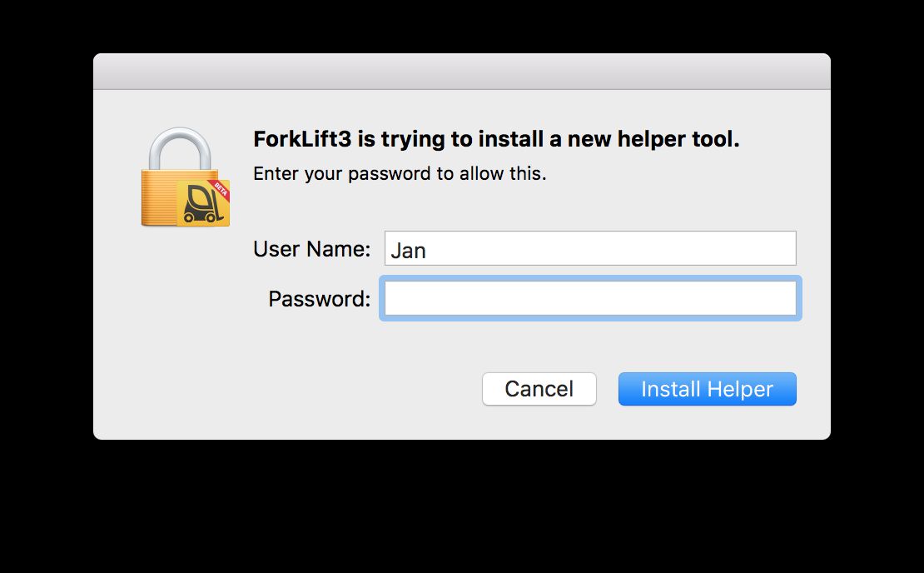Cancel the helper tool installation

(x=539, y=389)
